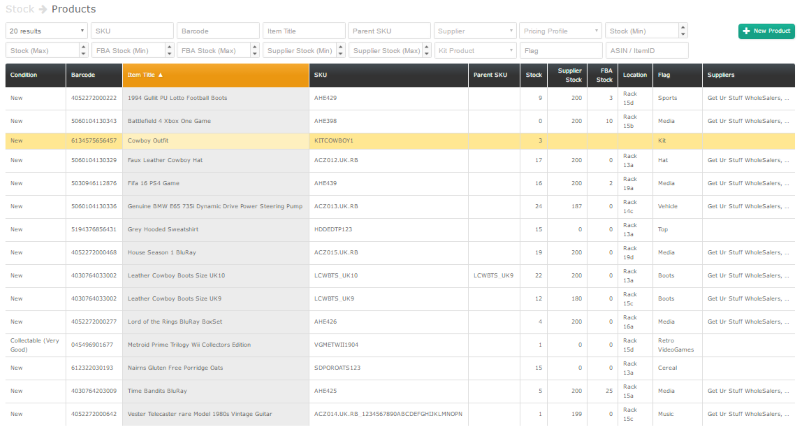This screenshot has height=430, width=800.
Task: Sort by the Item Title column header
Action: tap(216, 75)
